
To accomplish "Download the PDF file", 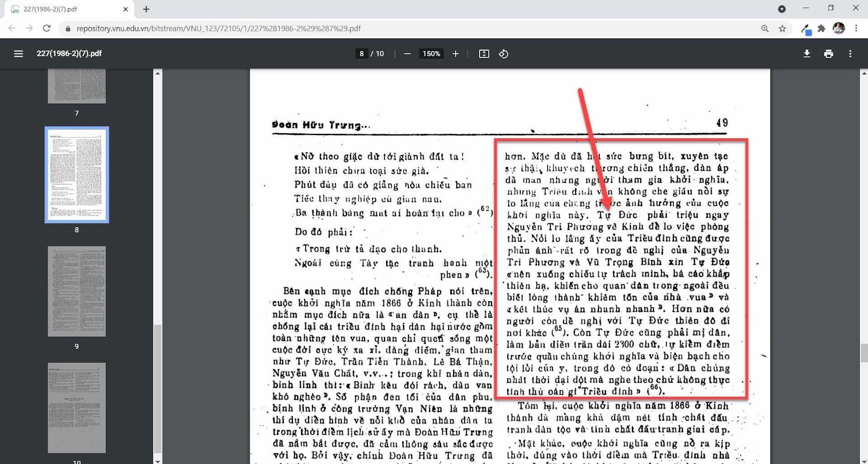I will [807, 54].
